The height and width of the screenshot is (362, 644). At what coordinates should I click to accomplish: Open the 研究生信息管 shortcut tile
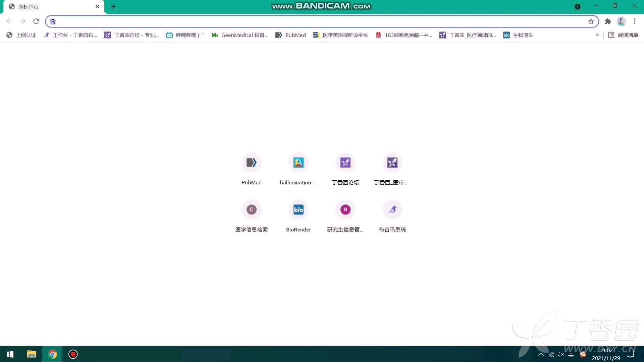click(x=345, y=216)
